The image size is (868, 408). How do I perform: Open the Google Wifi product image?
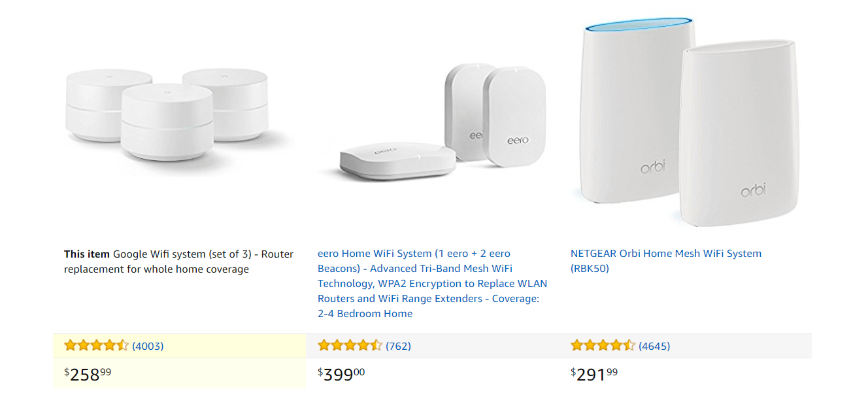pyautogui.click(x=178, y=114)
